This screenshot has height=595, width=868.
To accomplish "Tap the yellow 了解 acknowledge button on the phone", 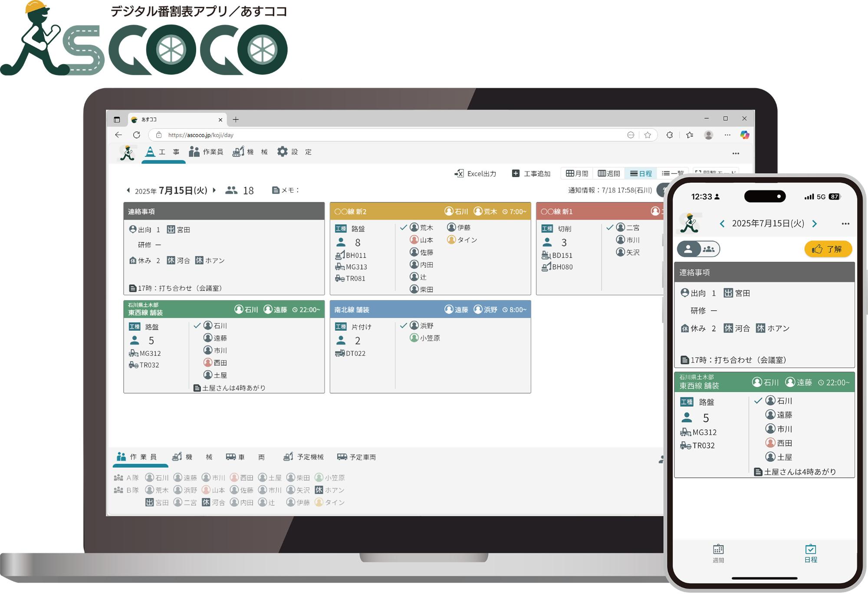I will 828,249.
